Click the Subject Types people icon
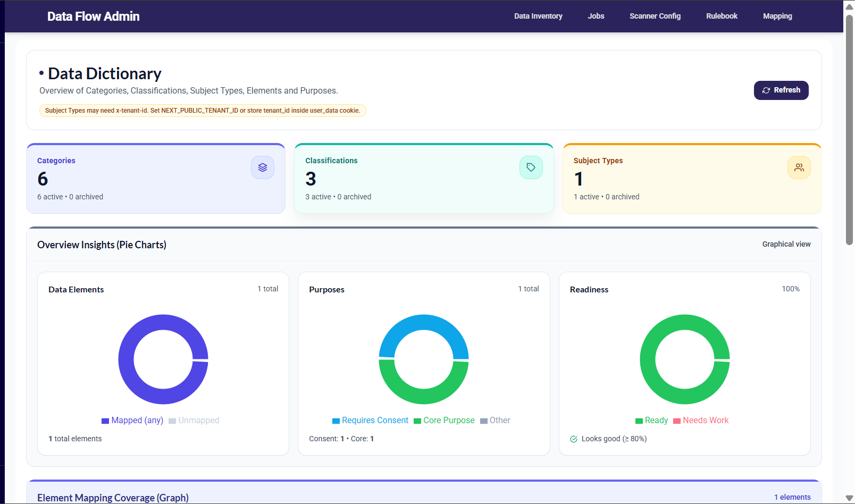 (x=799, y=167)
